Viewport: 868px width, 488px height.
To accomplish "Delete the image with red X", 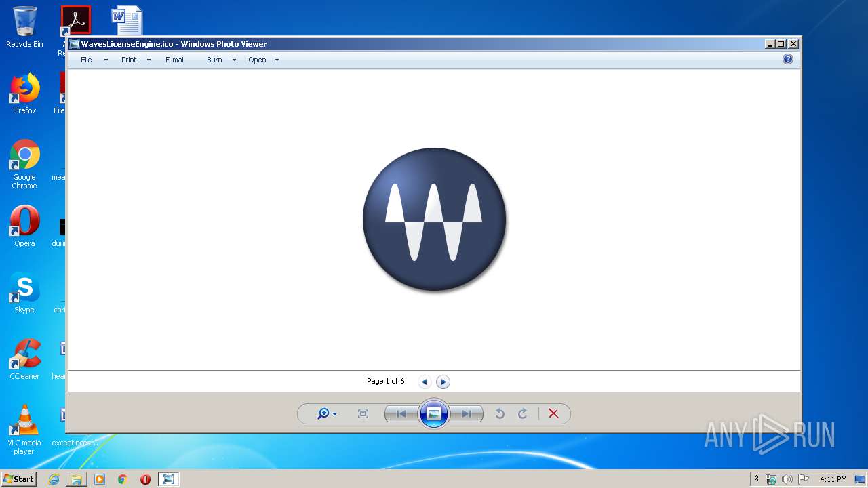I will point(553,413).
